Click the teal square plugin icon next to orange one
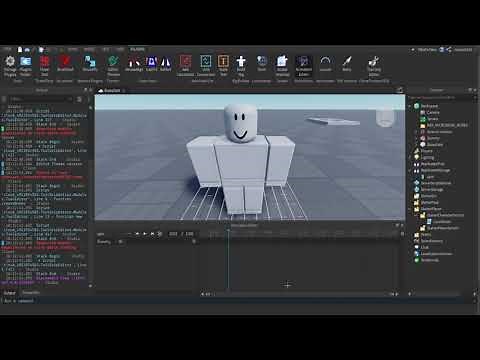Viewport: 480px width, 360px height. [x=206, y=62]
